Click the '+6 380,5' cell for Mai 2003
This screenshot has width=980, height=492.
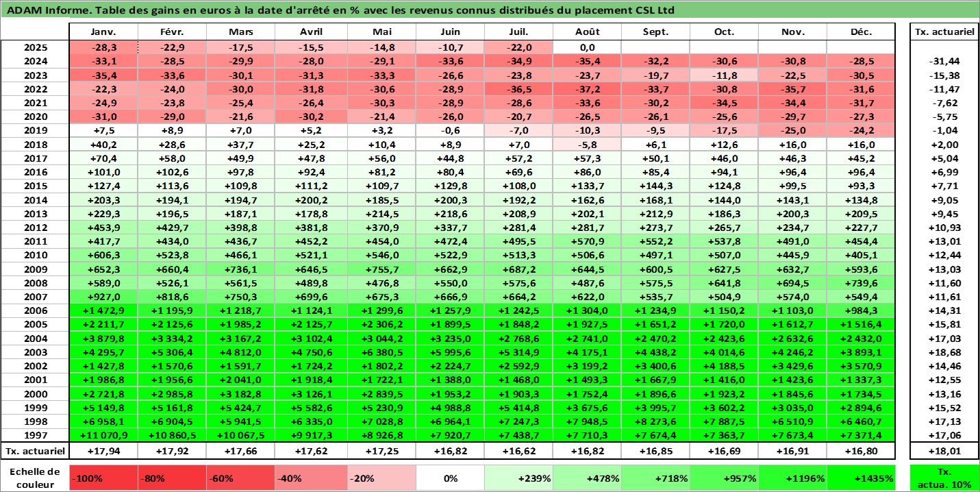(382, 352)
